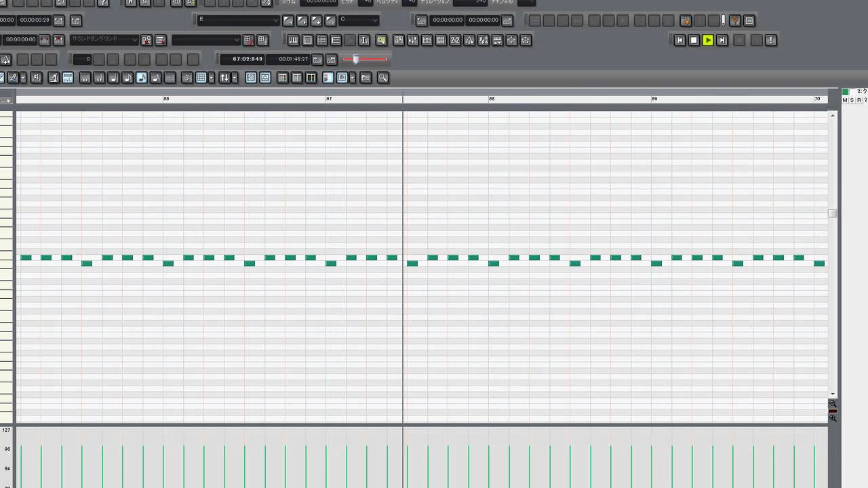Adjust the red tempo slider handle
Screen dimensions: 868x488
coord(356,59)
